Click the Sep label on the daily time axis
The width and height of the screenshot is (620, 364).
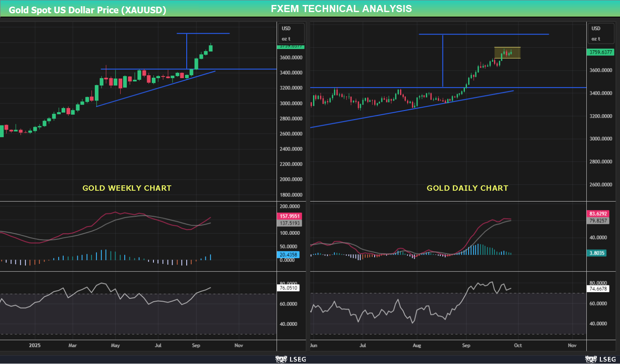tap(466, 345)
